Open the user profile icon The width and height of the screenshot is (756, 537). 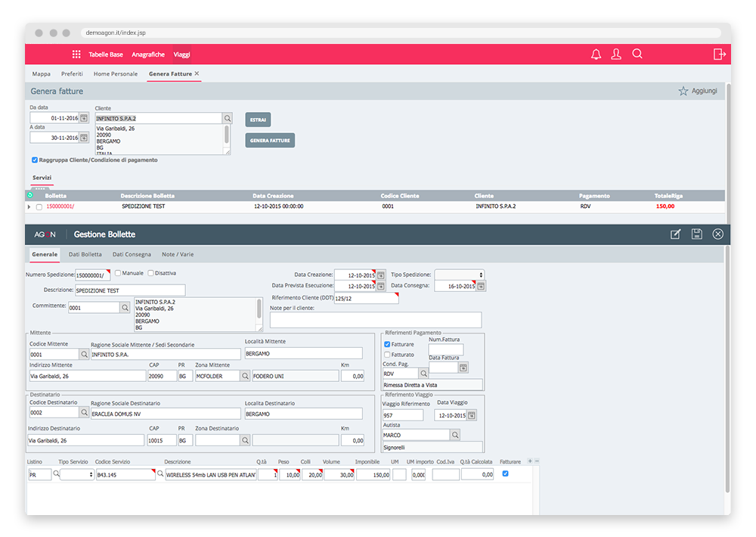point(616,54)
